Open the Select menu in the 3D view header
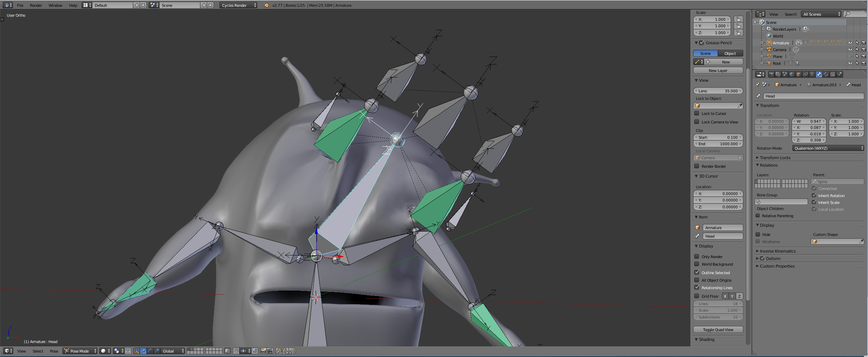 tap(38, 351)
